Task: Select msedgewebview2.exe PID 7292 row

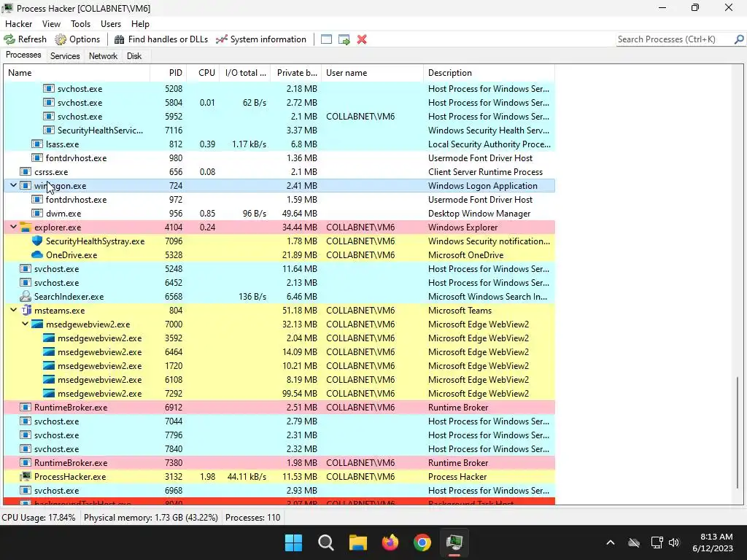Action: [279, 393]
